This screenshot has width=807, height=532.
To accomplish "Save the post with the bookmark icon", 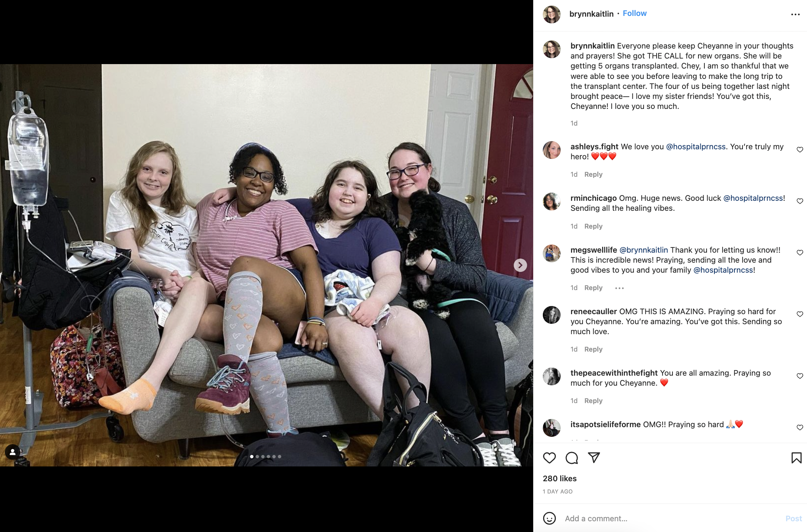I will 796,458.
